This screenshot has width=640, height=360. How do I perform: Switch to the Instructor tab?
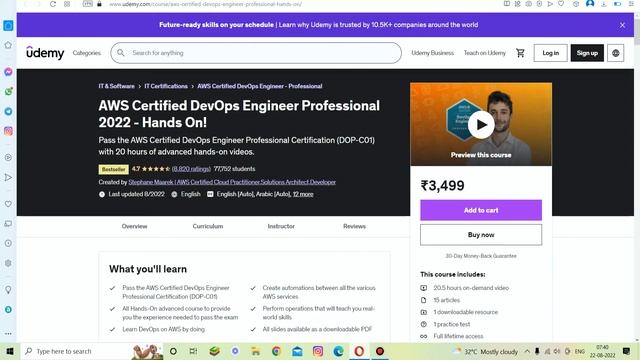coord(281,226)
